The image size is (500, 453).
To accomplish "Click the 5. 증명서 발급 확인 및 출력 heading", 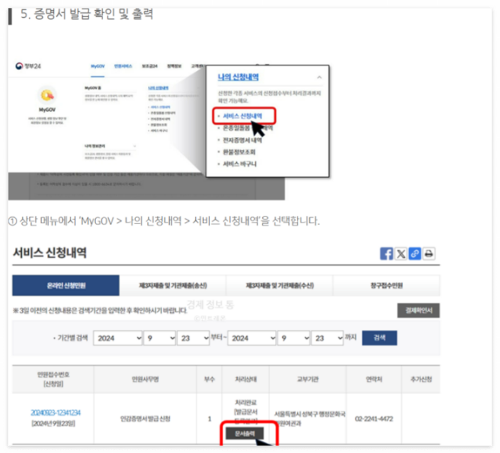I will tap(87, 14).
